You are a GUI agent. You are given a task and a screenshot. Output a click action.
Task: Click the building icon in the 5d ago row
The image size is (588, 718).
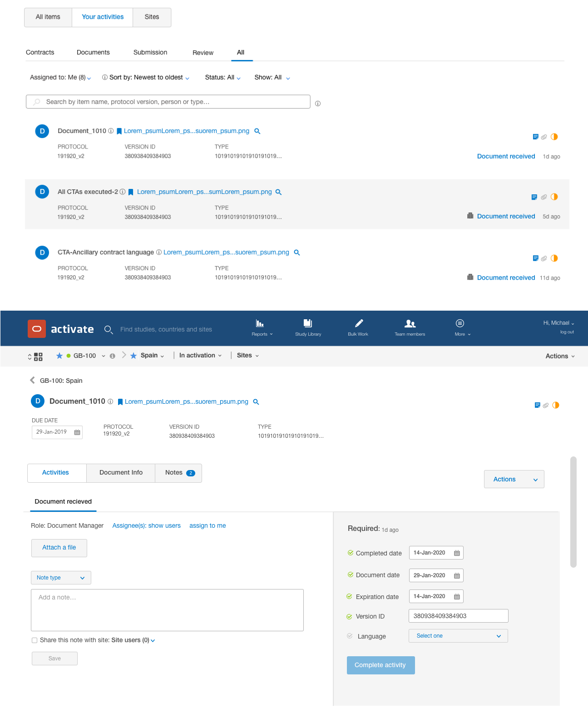[470, 216]
